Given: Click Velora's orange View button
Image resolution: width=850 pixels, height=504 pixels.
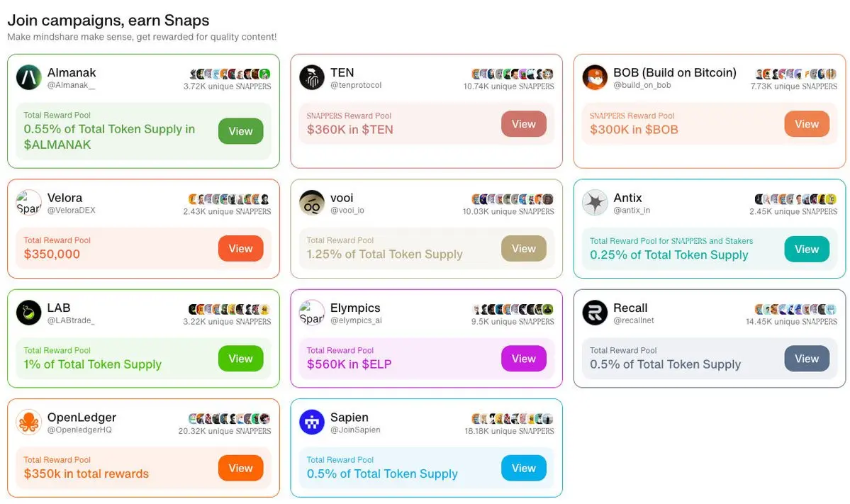Looking at the screenshot, I should tap(241, 249).
